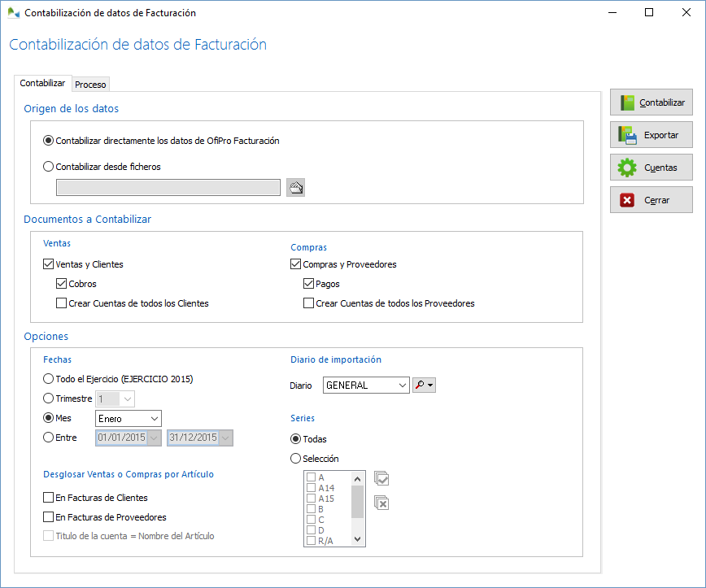Viewport: 706px width, 588px height.
Task: Clear all series with the deselect-all icon
Action: (381, 503)
